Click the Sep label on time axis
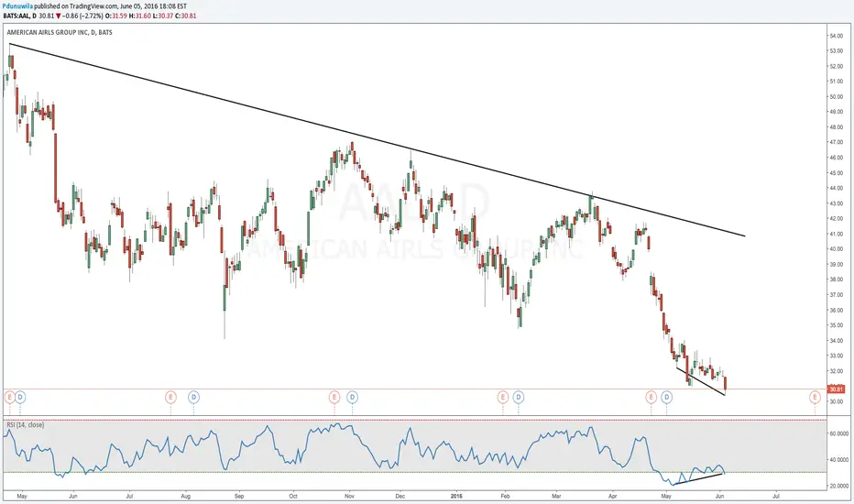This screenshot has width=854, height=504. [239, 497]
